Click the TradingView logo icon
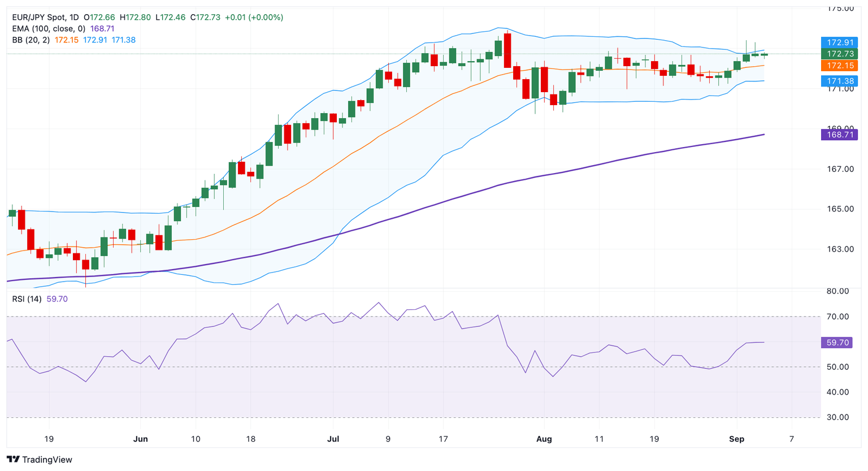Viewport: 868px width, 471px height. pyautogui.click(x=13, y=460)
